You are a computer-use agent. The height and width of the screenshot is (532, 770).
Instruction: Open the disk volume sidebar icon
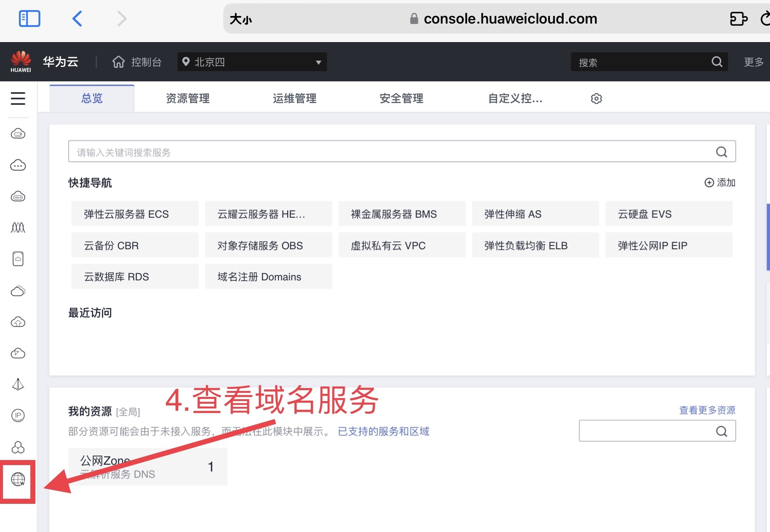[18, 259]
